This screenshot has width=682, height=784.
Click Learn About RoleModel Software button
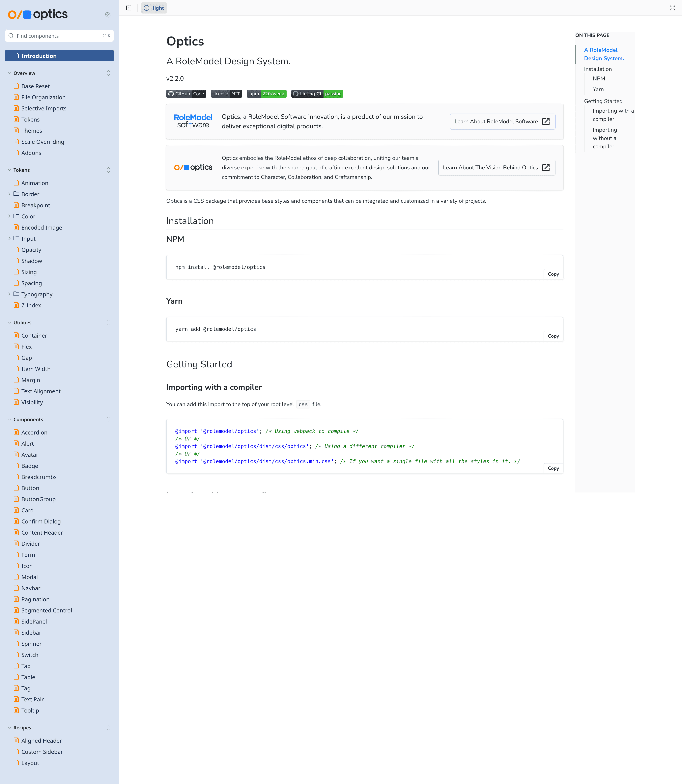[502, 121]
